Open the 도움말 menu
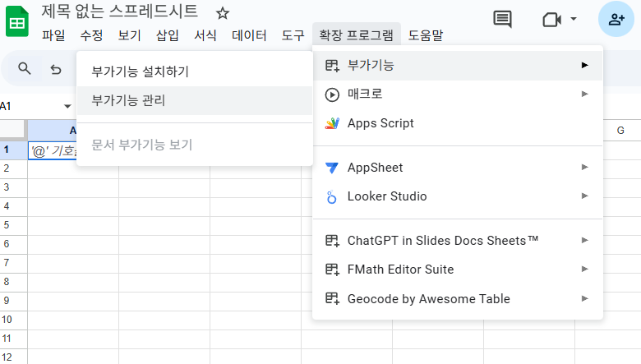641x364 pixels. pyautogui.click(x=426, y=35)
